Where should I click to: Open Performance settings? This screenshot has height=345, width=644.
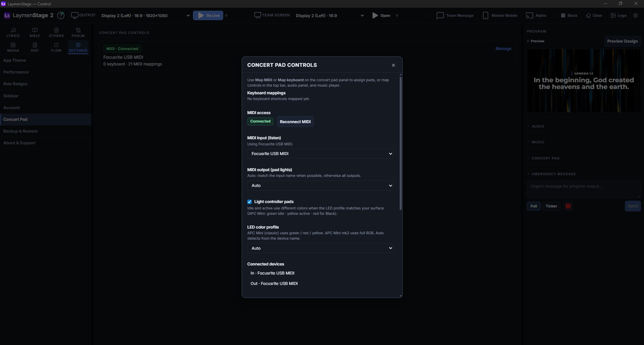coord(46,72)
